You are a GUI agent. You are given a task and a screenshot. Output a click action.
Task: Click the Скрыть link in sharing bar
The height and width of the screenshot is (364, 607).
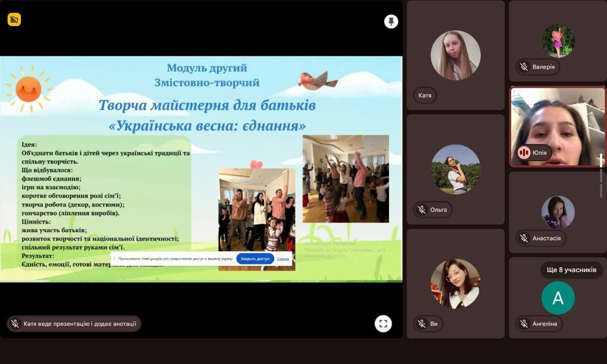pyautogui.click(x=283, y=259)
